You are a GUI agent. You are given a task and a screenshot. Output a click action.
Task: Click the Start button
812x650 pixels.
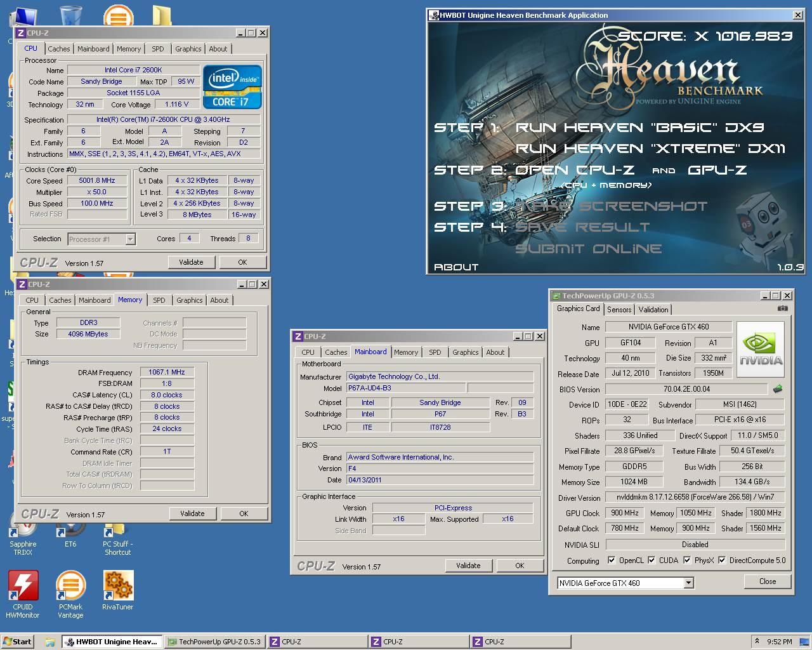click(17, 641)
